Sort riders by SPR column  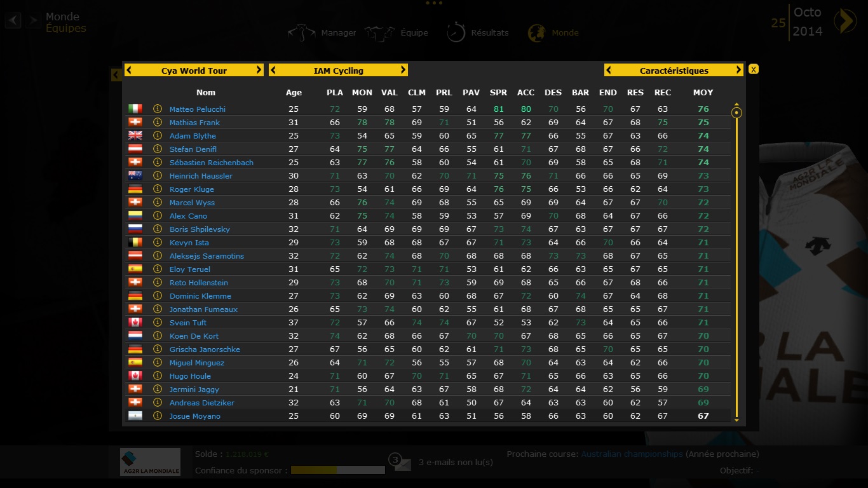coord(498,93)
